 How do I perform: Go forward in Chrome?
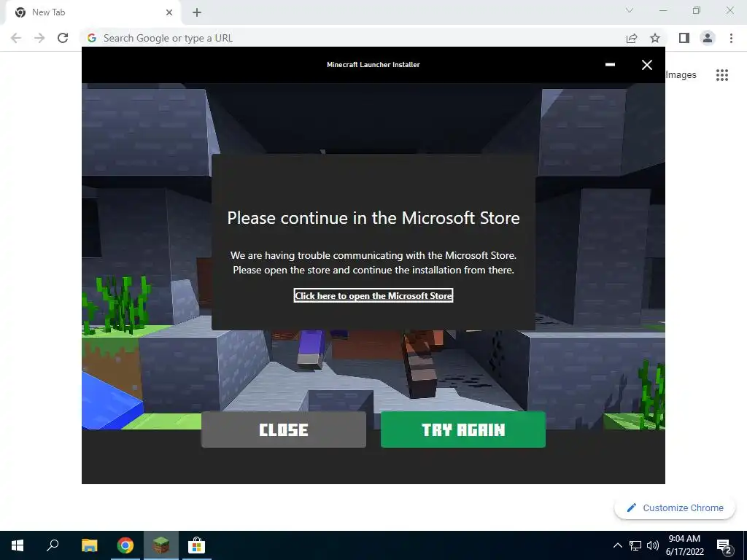click(x=39, y=38)
